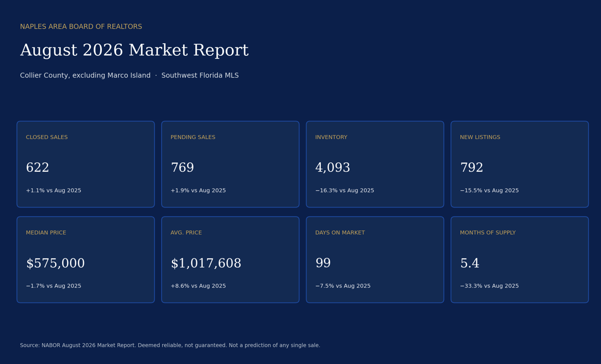601x364 pixels.
Task: Click '−15.5% vs Aug 2025' change text
Action: (489, 191)
